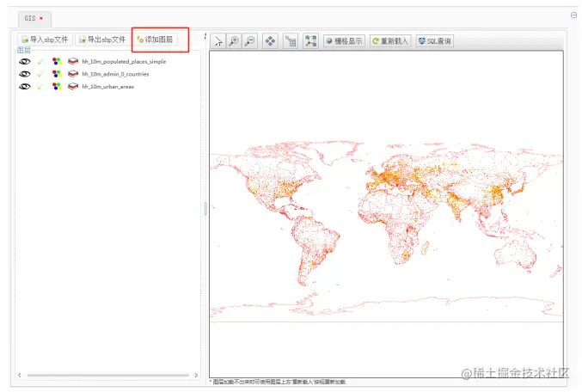Image resolution: width=582 pixels, height=392 pixels.
Task: Close the GIS tab with red x
Action: tap(41, 18)
